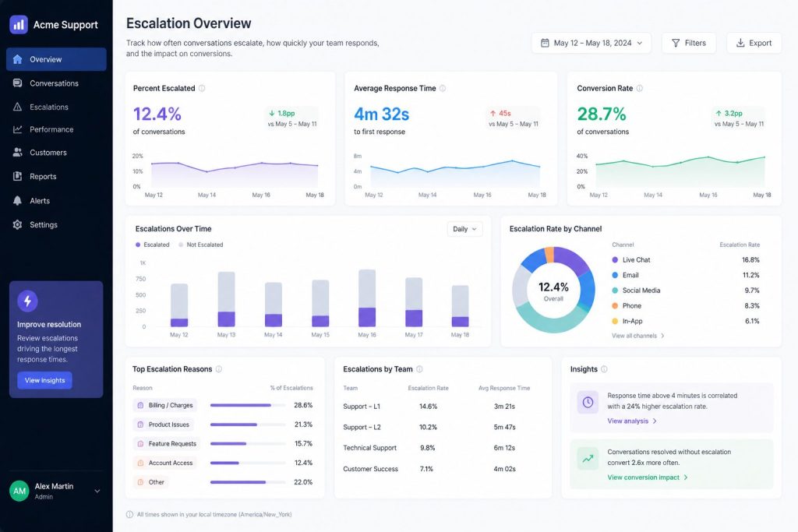Open Customers in the sidebar
This screenshot has height=532, width=798.
point(56,153)
